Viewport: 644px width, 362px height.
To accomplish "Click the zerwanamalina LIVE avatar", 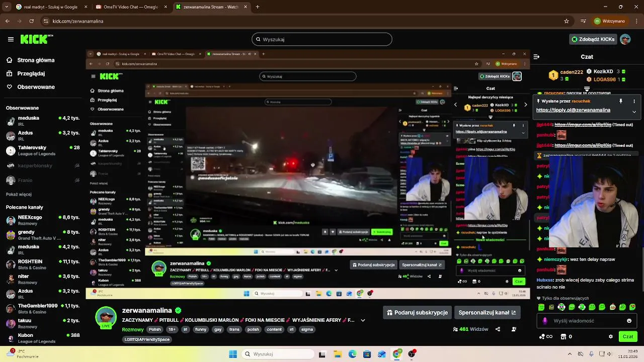I will click(x=106, y=317).
